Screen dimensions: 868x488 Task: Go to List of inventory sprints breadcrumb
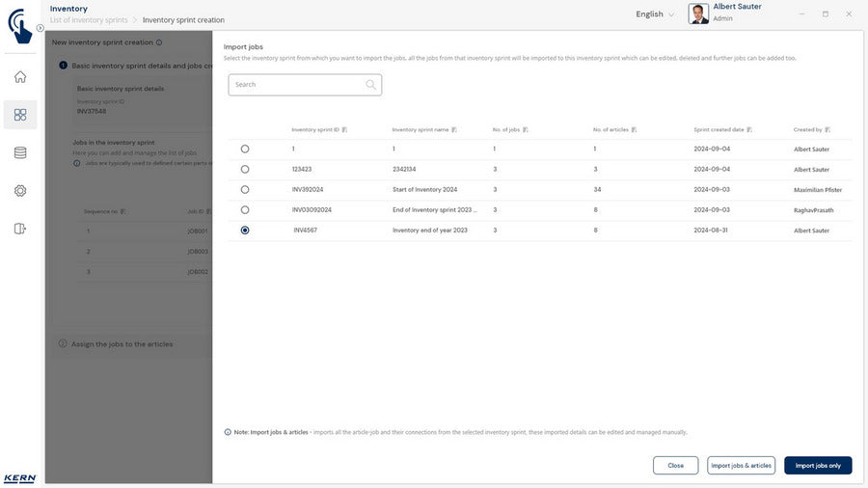coord(89,20)
